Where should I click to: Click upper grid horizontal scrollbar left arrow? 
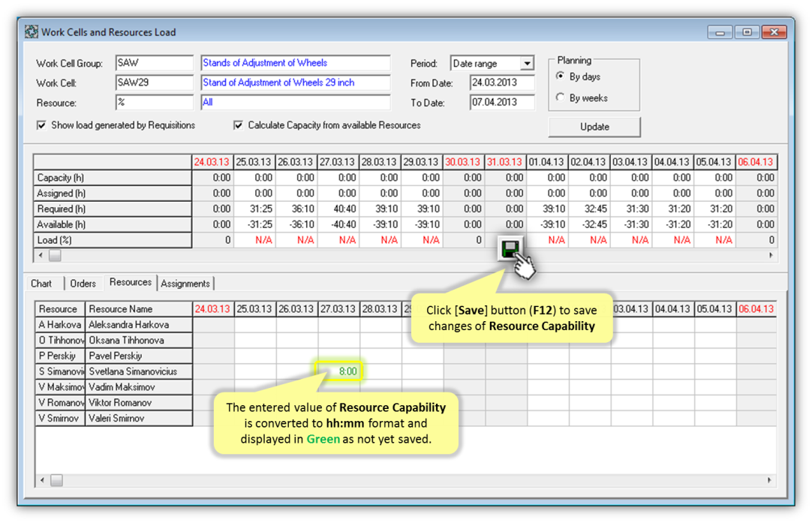click(41, 255)
